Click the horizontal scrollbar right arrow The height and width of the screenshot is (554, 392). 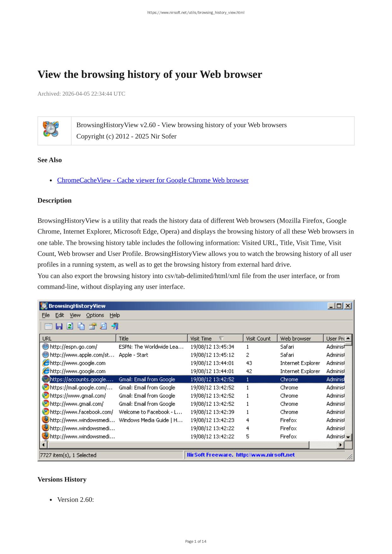(x=340, y=445)
